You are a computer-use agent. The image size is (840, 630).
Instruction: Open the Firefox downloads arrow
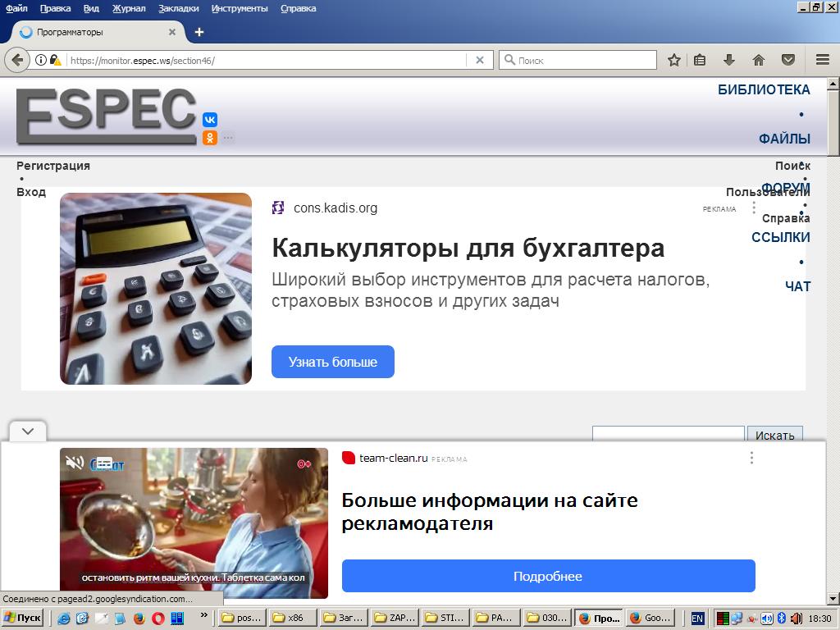[x=728, y=60]
